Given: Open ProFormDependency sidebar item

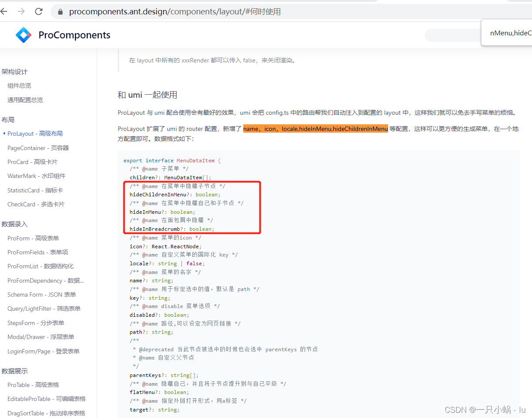Looking at the screenshot, I should (x=46, y=281).
